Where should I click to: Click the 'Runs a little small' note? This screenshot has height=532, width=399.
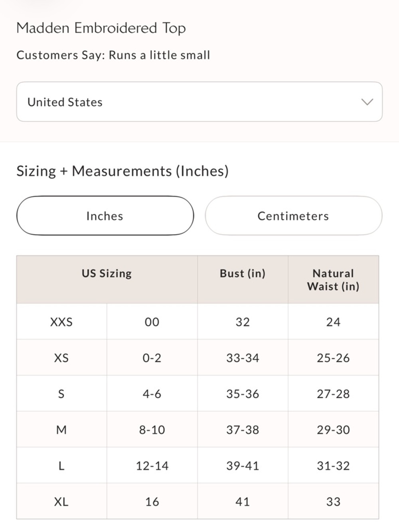click(159, 55)
